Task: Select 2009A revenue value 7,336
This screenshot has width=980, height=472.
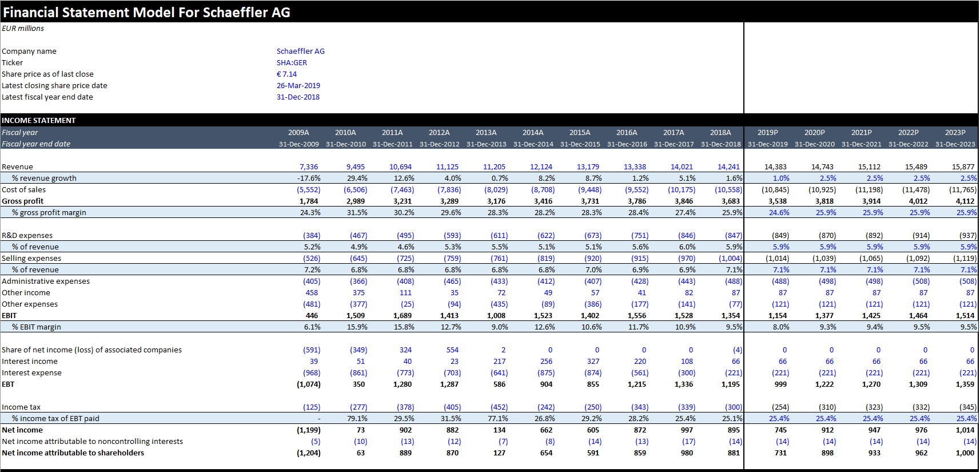Action: pos(309,167)
